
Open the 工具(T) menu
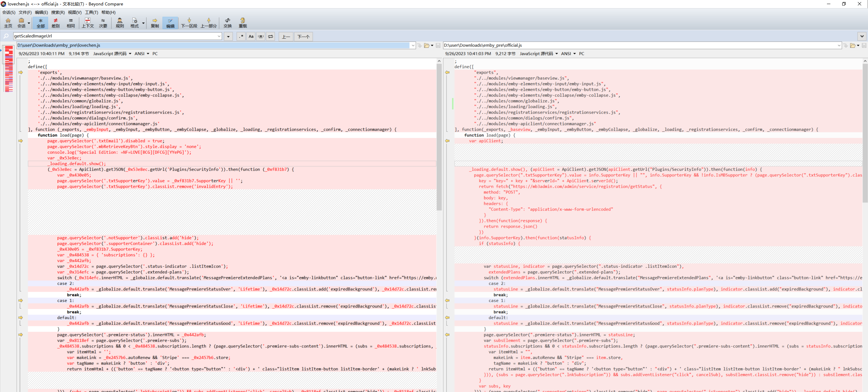[x=91, y=12]
